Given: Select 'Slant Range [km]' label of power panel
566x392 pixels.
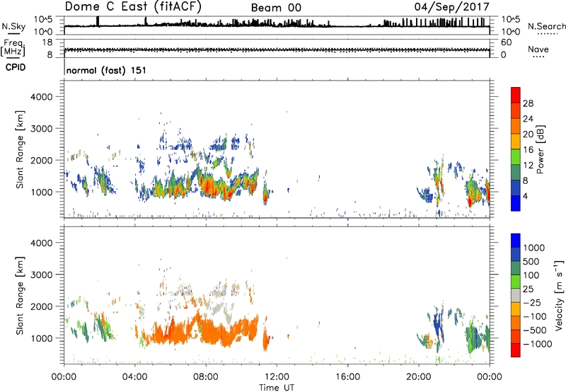Looking at the screenshot, I should pyautogui.click(x=20, y=149).
